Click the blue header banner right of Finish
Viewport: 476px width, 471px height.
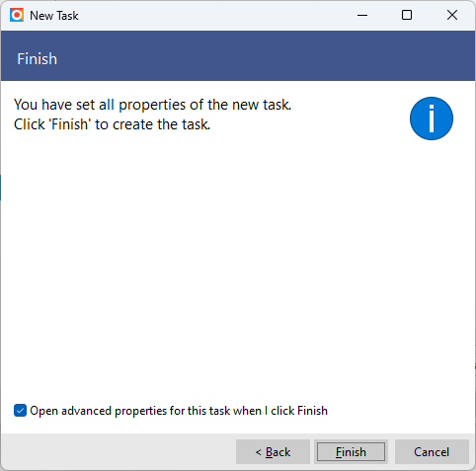[264, 56]
